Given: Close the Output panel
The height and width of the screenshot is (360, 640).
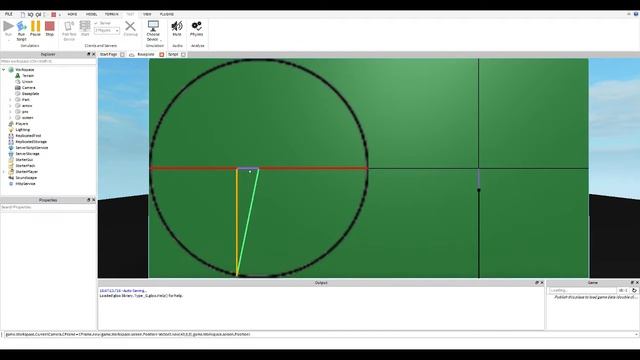Looking at the screenshot, I should pyautogui.click(x=542, y=283).
